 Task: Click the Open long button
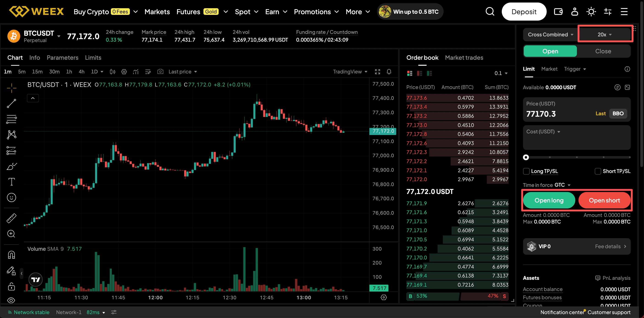coord(549,200)
